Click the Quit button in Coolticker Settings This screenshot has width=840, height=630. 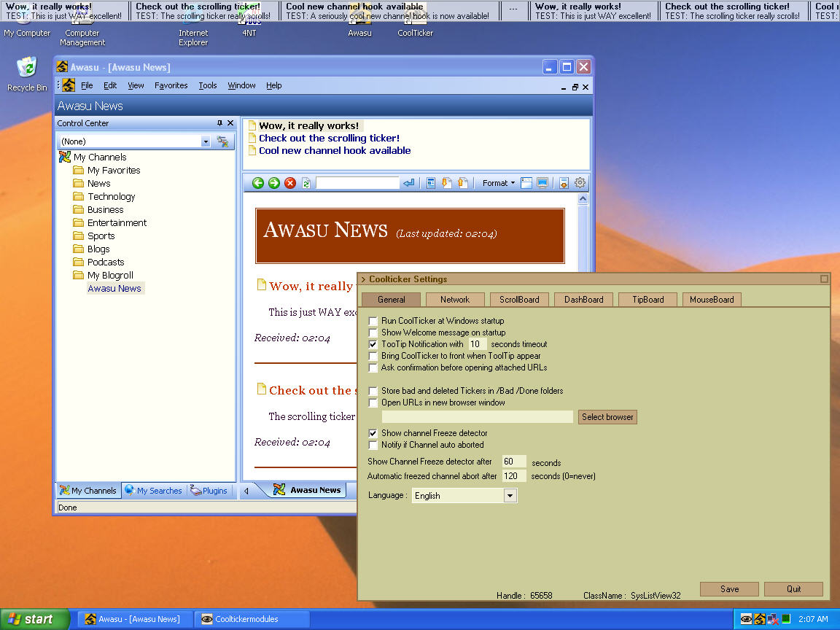tap(793, 588)
